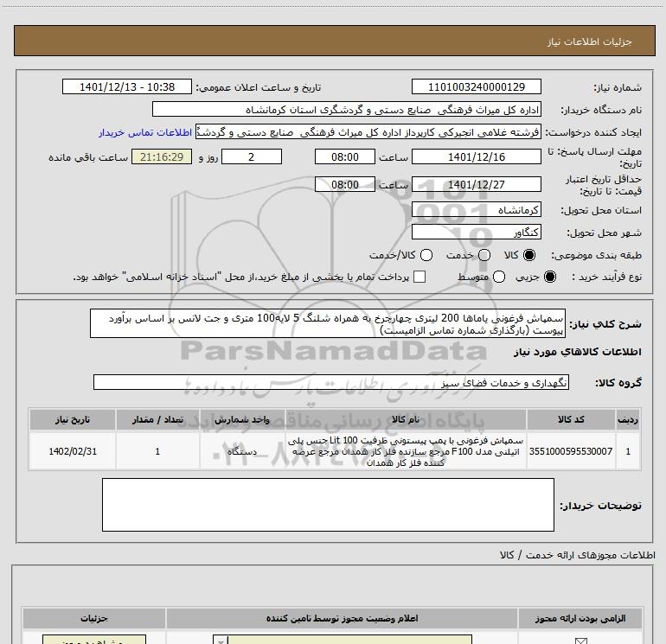The height and width of the screenshot is (644, 666).
Task: Click the اطلاعات کالاهای مورد نیاز heading
Action: (x=578, y=352)
